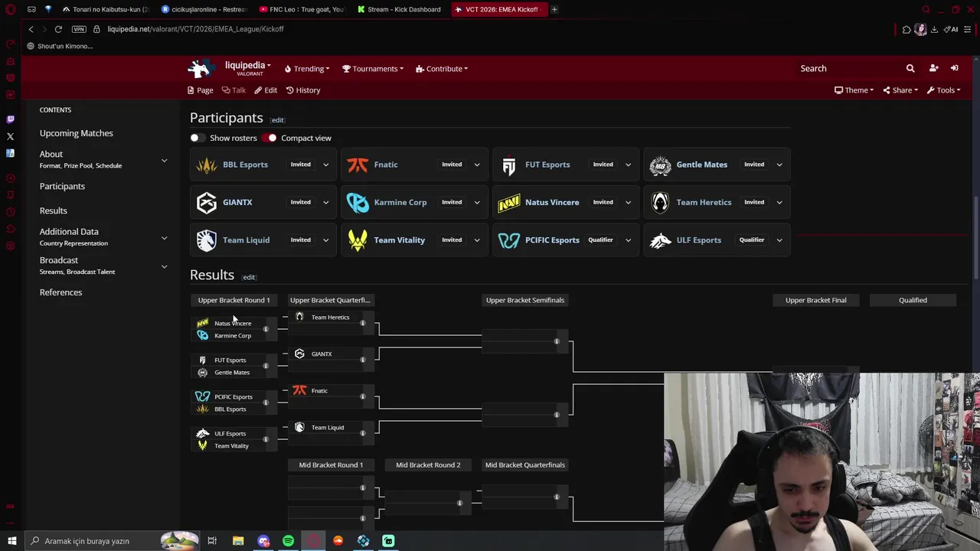980x551 pixels.
Task: Open Task View in the taskbar
Action: (212, 541)
